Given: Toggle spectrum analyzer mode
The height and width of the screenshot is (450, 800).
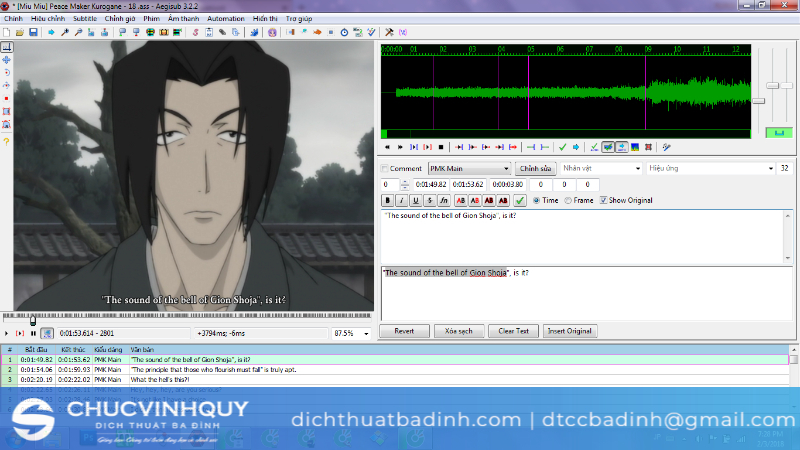Looking at the screenshot, I should click(635, 147).
